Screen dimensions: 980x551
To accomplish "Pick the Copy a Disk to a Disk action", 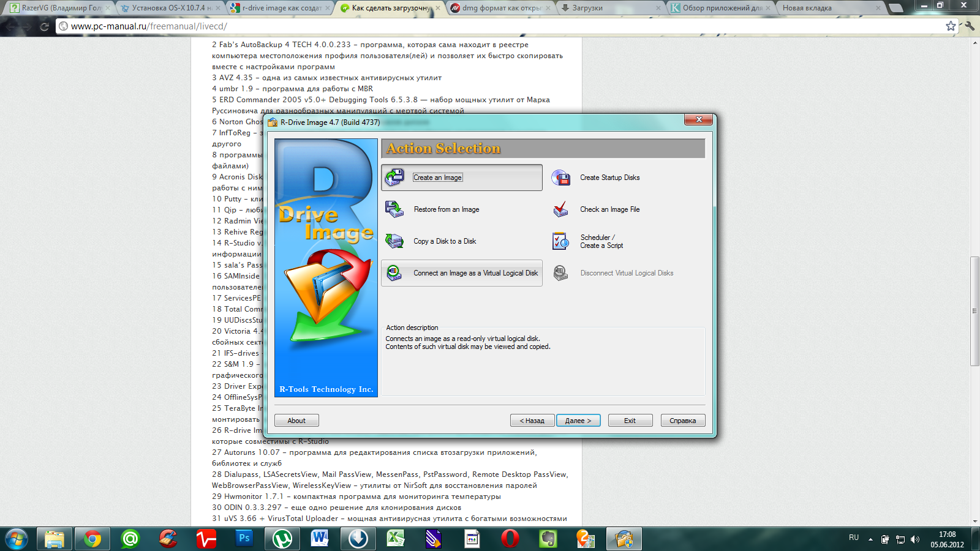I will 461,241.
